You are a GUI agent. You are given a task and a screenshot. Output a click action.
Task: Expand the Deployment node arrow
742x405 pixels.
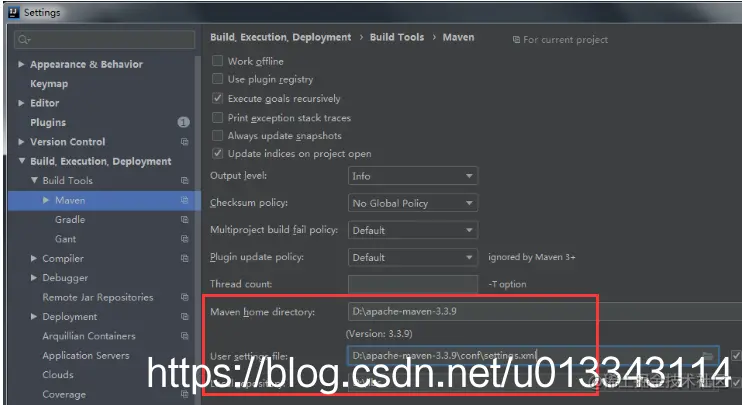point(34,317)
